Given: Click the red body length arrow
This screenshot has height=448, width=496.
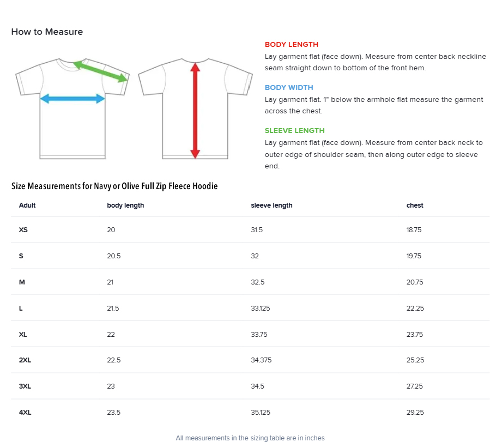Looking at the screenshot, I should coord(195,110).
